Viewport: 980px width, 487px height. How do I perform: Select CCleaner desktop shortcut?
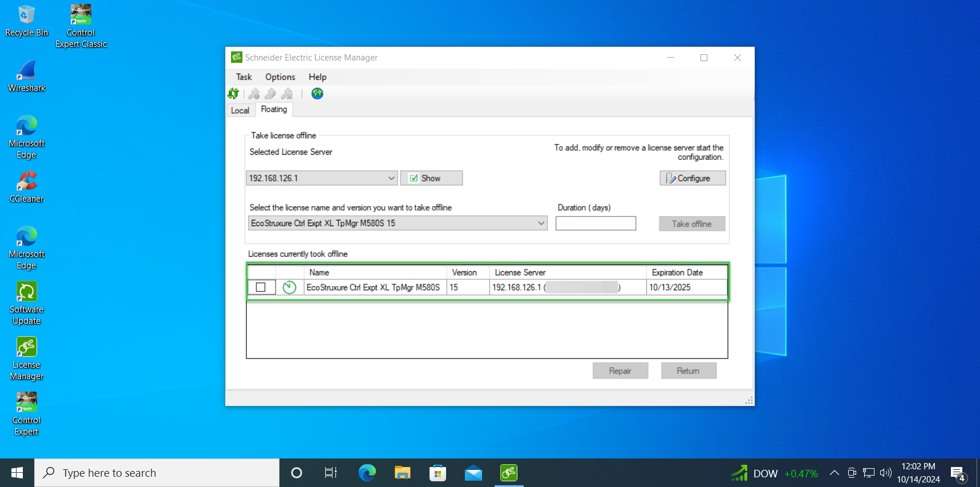click(x=27, y=187)
